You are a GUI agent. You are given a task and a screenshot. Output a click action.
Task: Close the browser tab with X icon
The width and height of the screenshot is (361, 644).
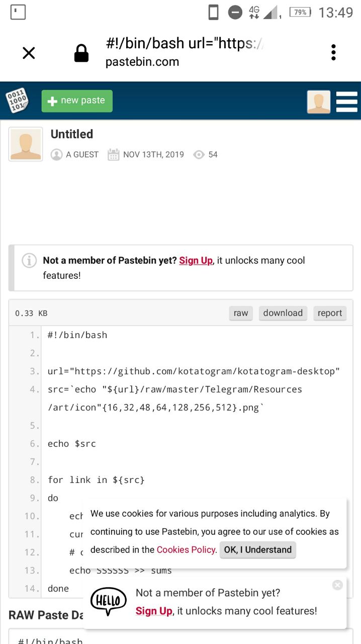pos(29,53)
